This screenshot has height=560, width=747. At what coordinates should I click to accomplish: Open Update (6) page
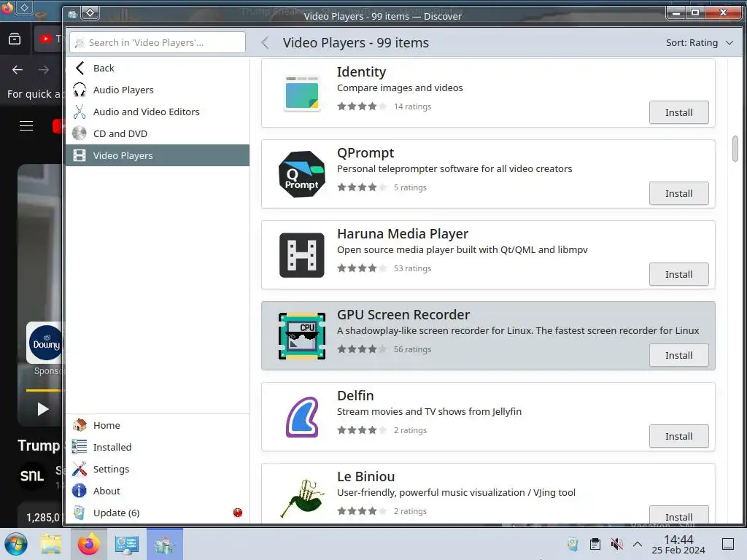click(x=158, y=513)
